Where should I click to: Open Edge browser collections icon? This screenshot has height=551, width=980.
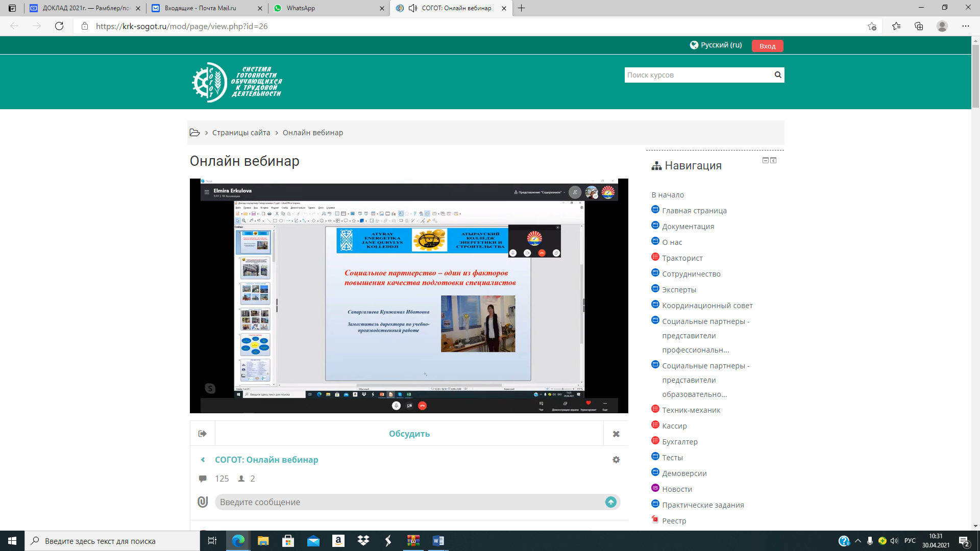(919, 27)
